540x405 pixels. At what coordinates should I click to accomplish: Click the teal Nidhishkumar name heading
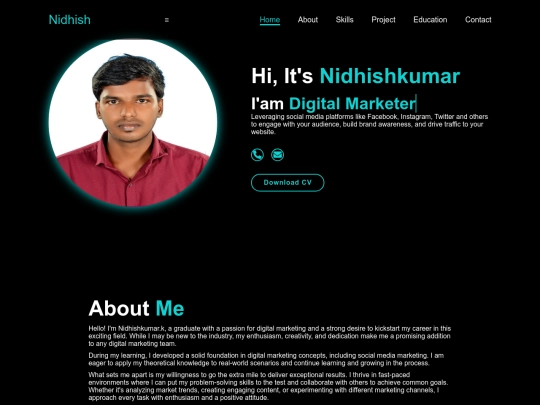click(x=390, y=76)
